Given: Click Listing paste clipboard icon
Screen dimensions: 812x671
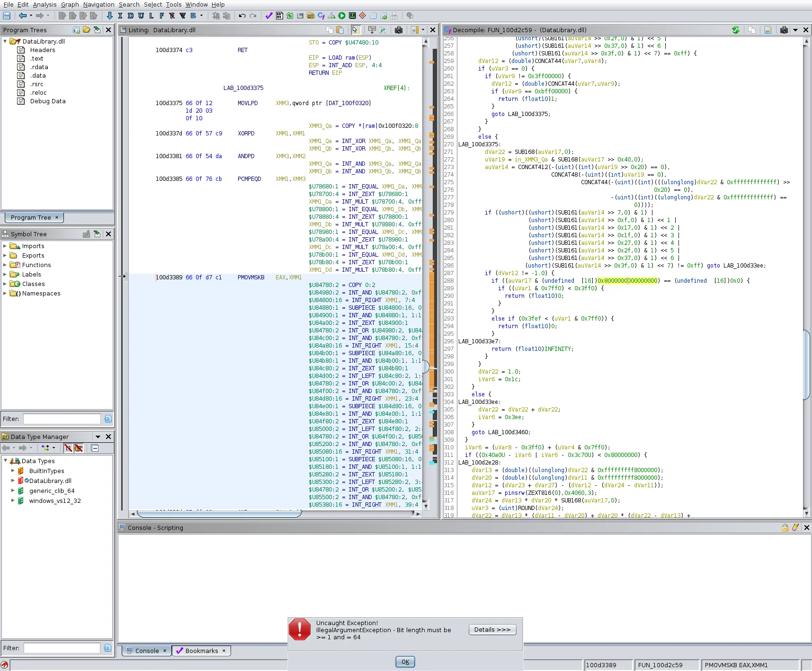Looking at the screenshot, I should [340, 30].
